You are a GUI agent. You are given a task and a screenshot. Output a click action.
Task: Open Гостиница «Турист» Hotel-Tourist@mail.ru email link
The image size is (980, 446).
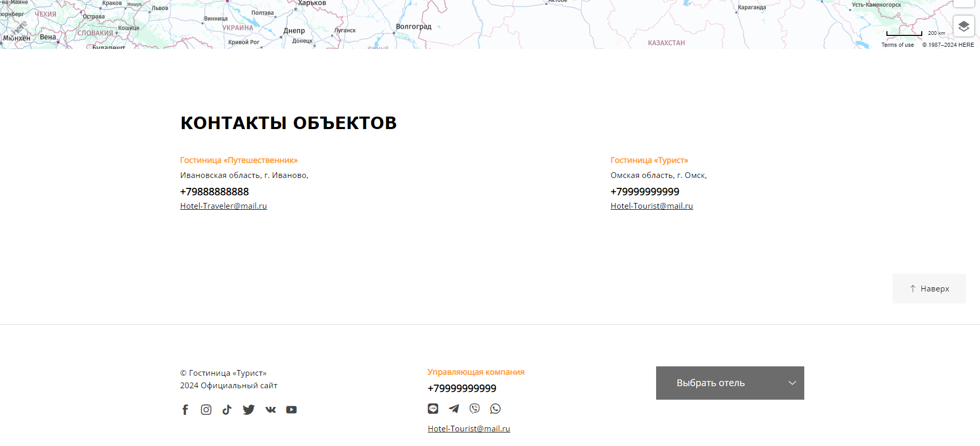point(652,206)
